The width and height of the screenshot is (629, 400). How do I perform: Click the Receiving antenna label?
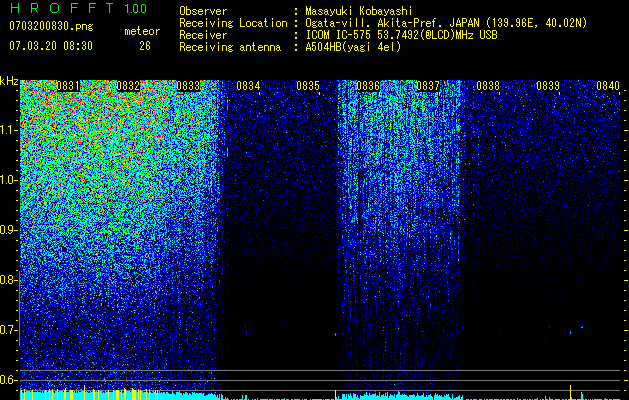tap(230, 47)
